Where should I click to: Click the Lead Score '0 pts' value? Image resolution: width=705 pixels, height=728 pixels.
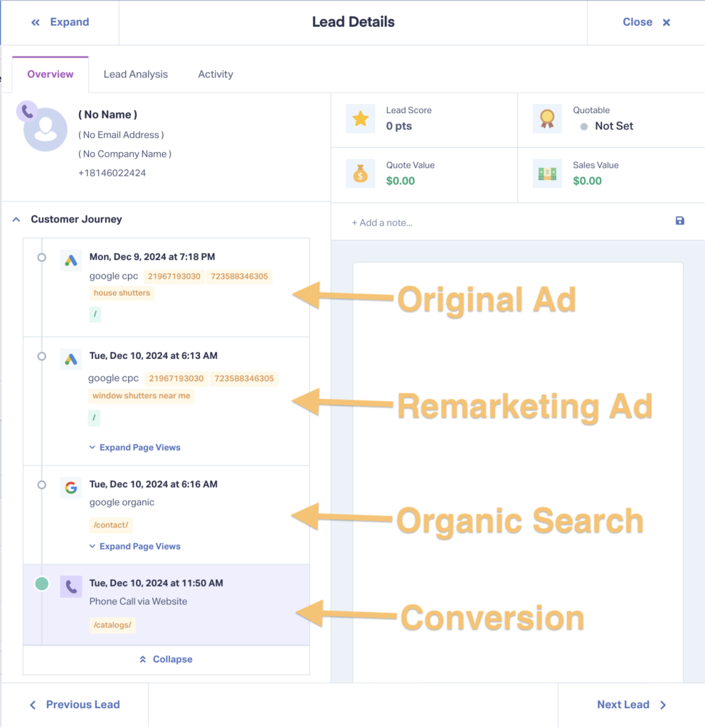click(x=398, y=127)
